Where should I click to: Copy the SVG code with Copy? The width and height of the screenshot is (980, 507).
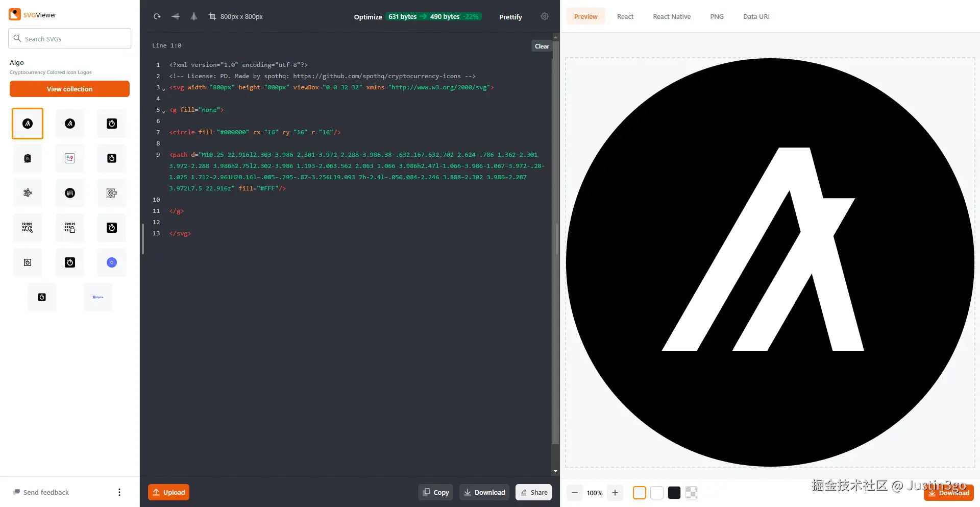[x=436, y=492]
